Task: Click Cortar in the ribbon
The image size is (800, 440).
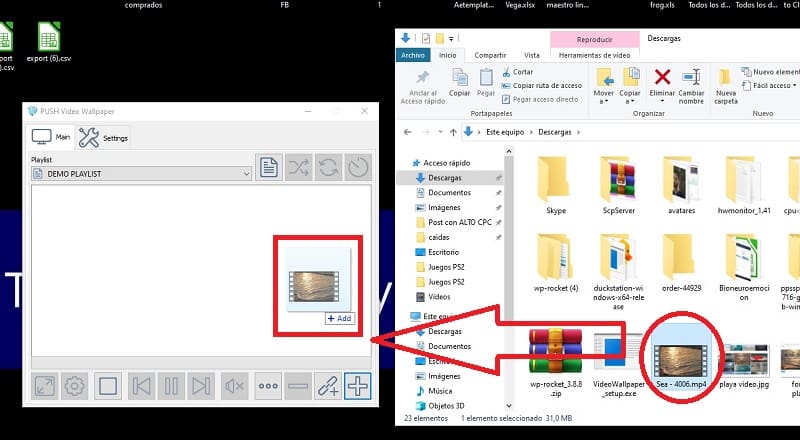Action: pos(517,72)
